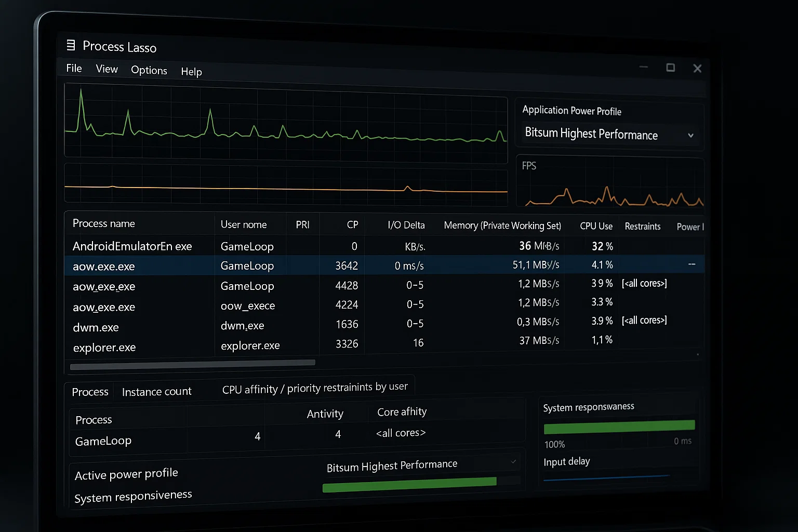Click the horizontal scrollbar below process list
This screenshot has width=798, height=532.
point(192,365)
